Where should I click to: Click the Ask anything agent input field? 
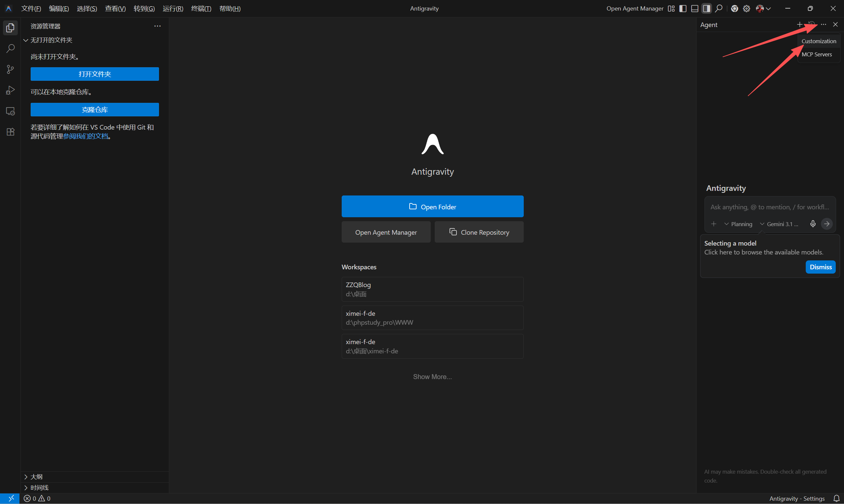point(769,207)
